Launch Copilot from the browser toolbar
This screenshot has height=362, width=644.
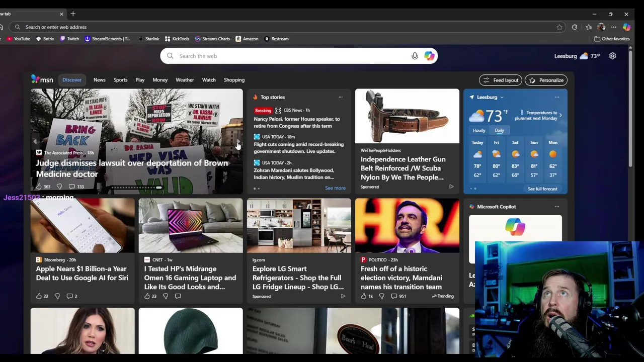[x=626, y=27]
